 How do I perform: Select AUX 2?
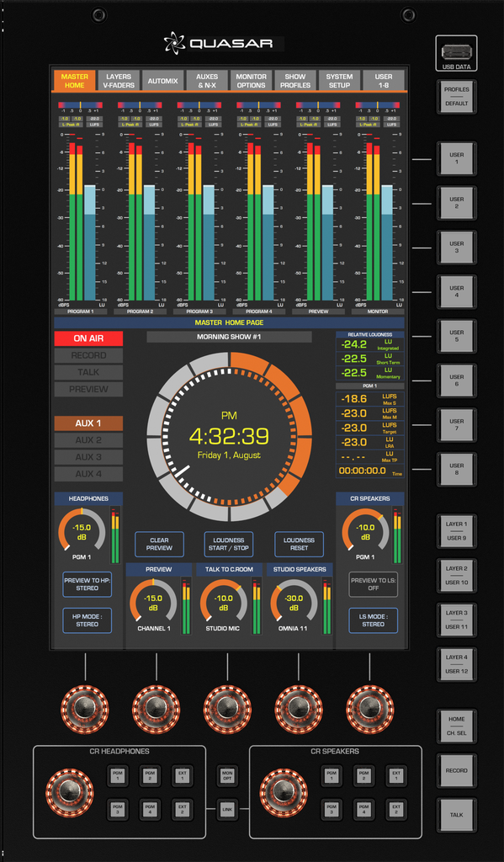(x=88, y=440)
